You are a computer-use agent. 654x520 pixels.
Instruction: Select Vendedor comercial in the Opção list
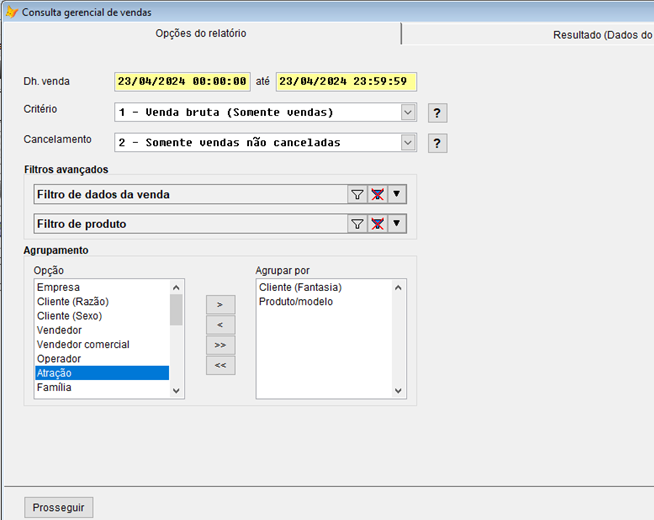tap(83, 344)
